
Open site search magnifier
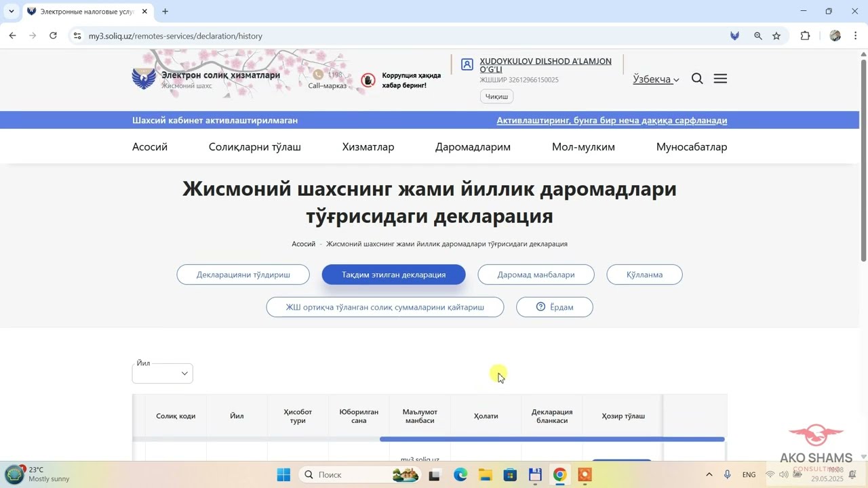click(x=697, y=79)
